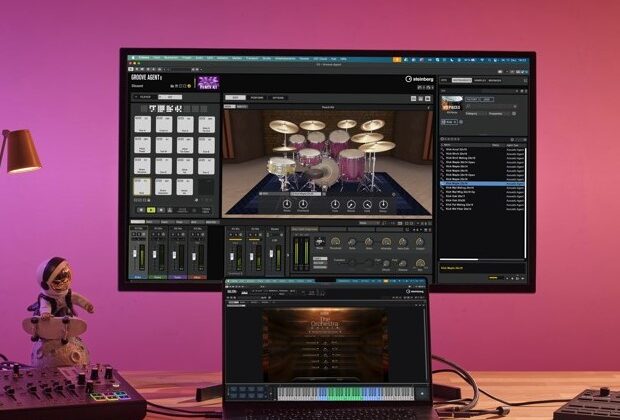Click the vertical scrollbar of the results list

[x=525, y=202]
